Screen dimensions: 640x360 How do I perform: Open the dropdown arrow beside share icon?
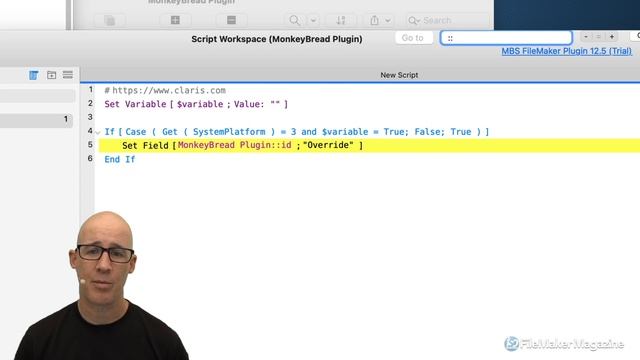[388, 20]
